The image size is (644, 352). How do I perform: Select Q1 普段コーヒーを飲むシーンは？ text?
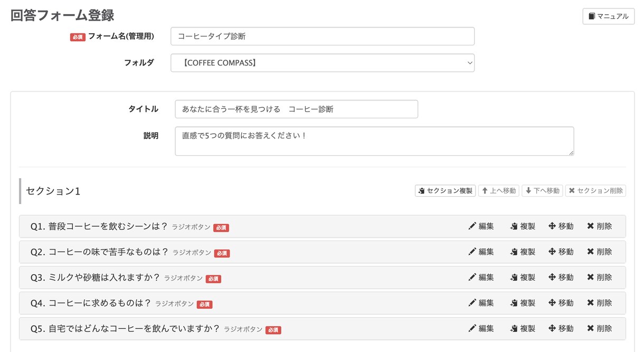click(99, 226)
